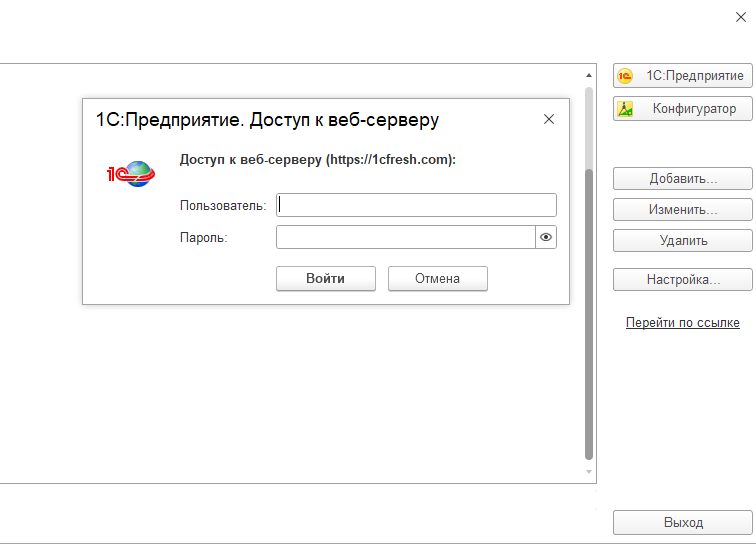Click the 1C globe logo icon
The height and width of the screenshot is (544, 756).
coord(131,174)
